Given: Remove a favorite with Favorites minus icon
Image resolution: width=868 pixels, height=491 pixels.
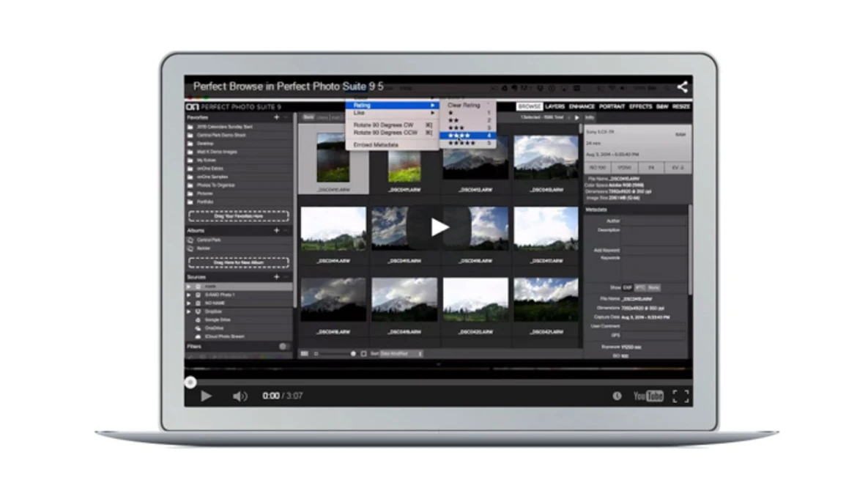Looking at the screenshot, I should pos(286,117).
